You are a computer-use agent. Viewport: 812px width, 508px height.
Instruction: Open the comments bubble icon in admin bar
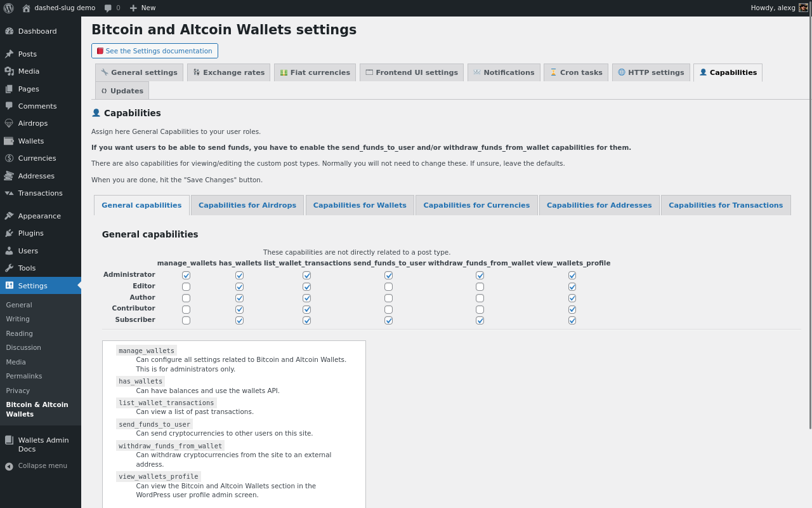click(108, 8)
